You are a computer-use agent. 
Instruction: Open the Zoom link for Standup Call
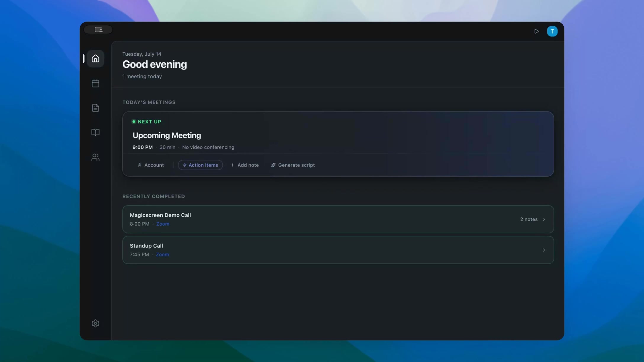click(162, 254)
